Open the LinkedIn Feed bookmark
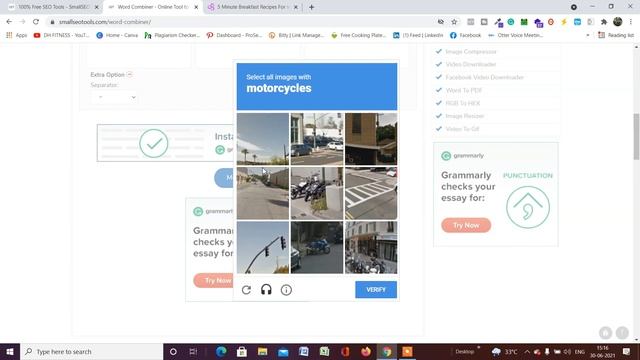The width and height of the screenshot is (640, 360). (x=418, y=35)
